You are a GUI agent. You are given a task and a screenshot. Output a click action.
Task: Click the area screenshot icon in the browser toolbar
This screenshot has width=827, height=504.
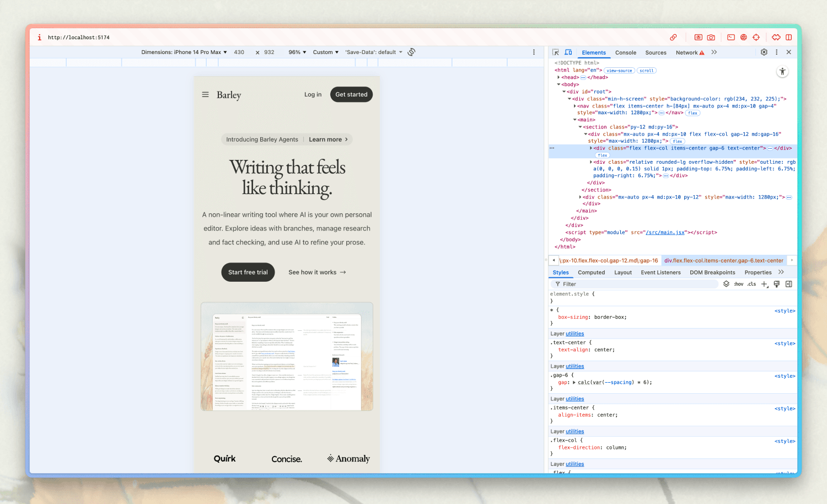tap(698, 37)
